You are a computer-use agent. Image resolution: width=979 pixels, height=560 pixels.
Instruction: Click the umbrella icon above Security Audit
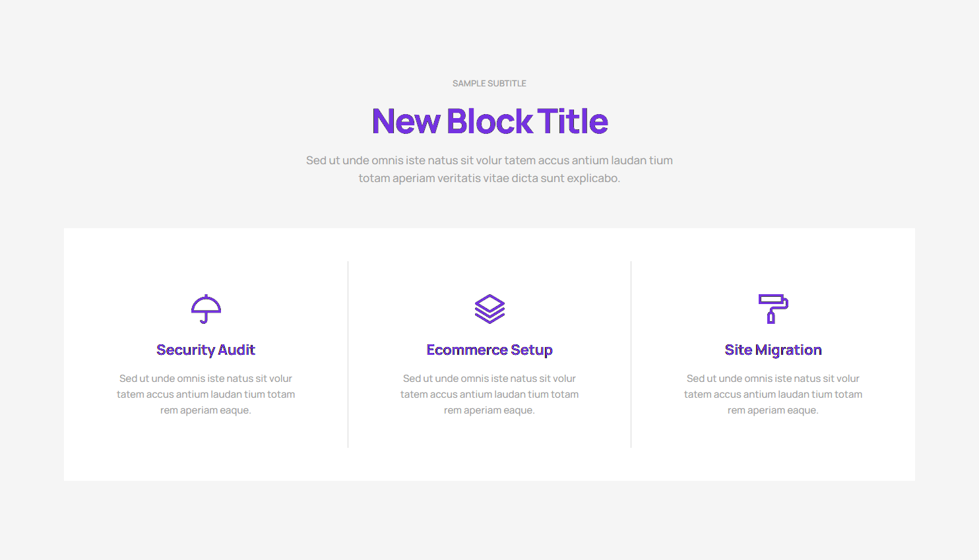pos(206,309)
